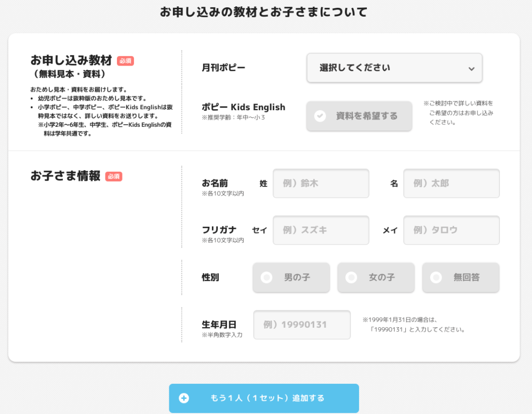Click the 幼児ポピーは抜粋版のおためし見本です bullet

92,98
